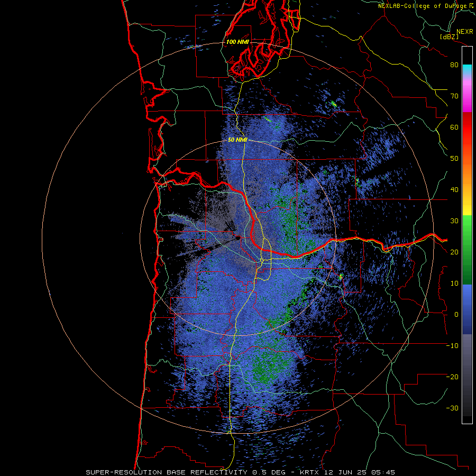Click the green segment of the dBZ color bar
Viewport: 476px width, 476px height.
point(467,250)
